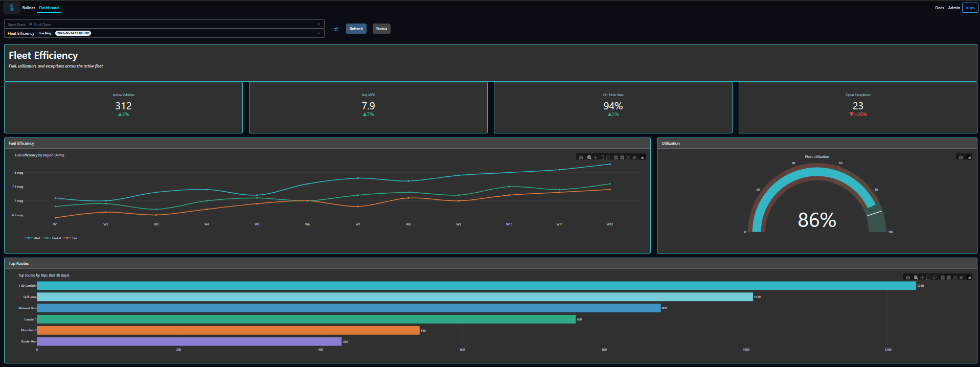Favorite this dashboard with the star icon
The width and height of the screenshot is (980, 367).
tap(336, 29)
